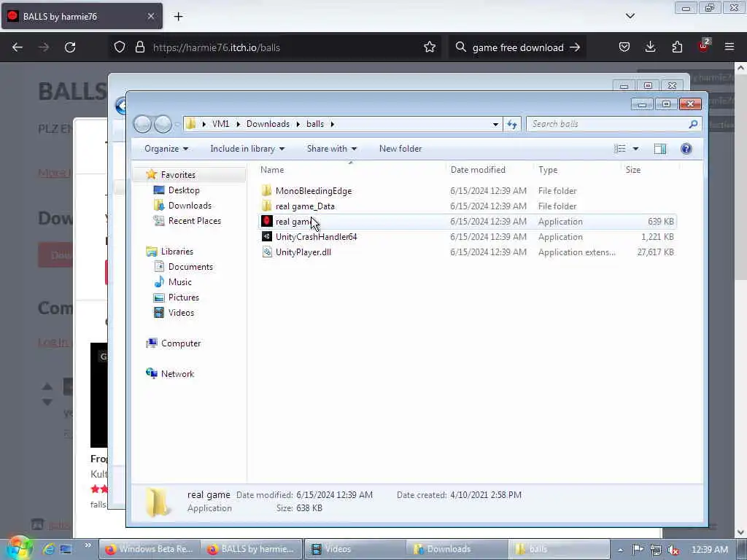Switch to Downloads taskbar window

457,549
